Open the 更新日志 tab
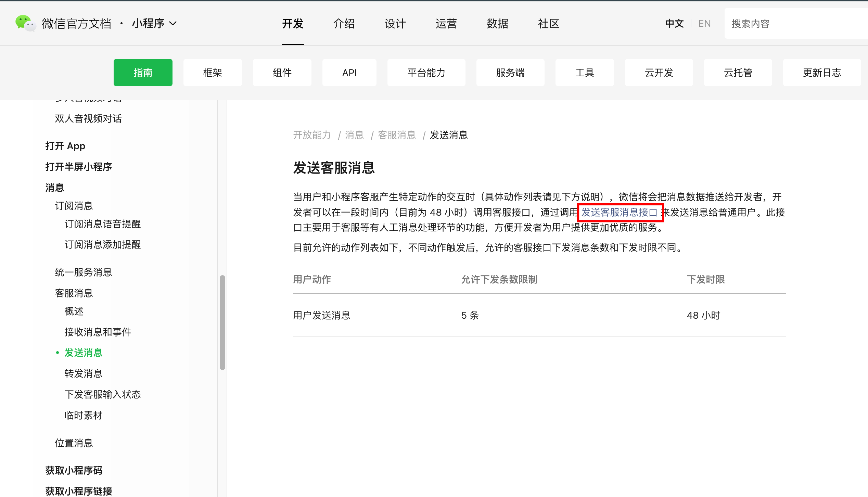This screenshot has width=868, height=497. click(821, 73)
